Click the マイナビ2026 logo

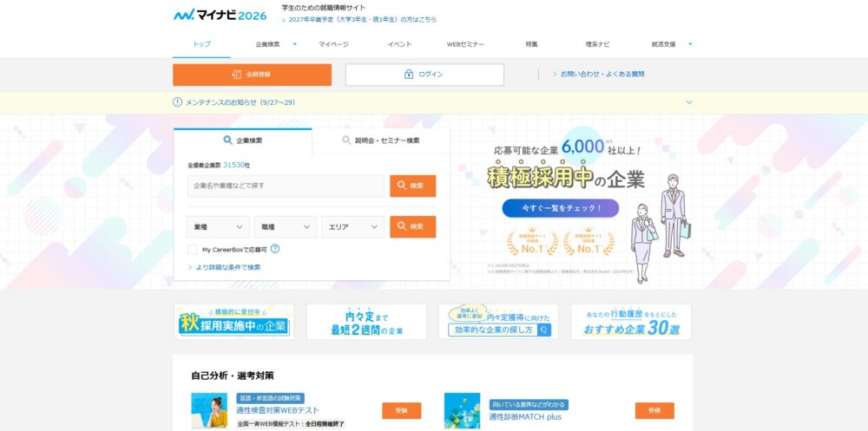[x=220, y=15]
